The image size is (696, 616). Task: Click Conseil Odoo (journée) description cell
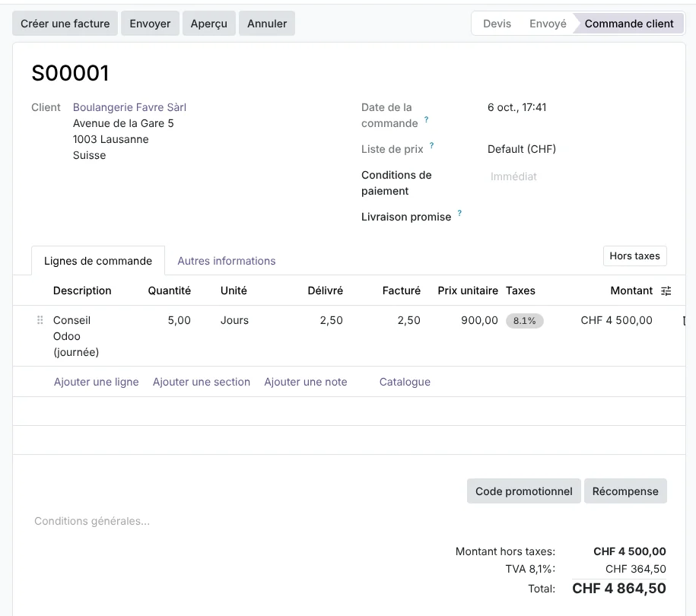[x=76, y=336]
